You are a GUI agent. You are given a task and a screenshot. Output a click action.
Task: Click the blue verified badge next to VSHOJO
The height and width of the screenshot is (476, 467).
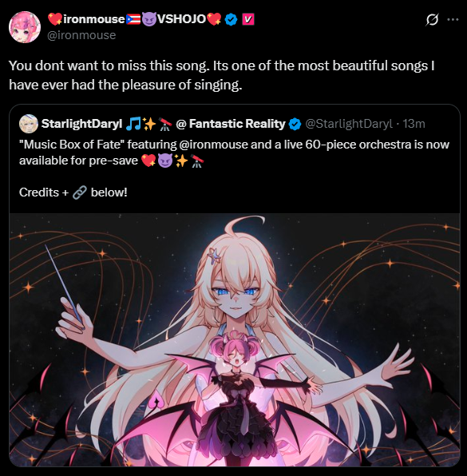pyautogui.click(x=232, y=20)
